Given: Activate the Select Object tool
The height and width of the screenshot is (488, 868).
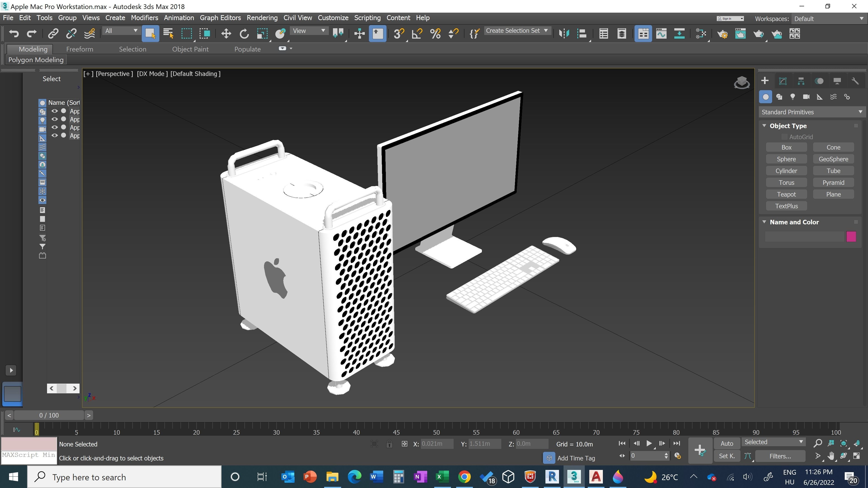Looking at the screenshot, I should point(150,34).
